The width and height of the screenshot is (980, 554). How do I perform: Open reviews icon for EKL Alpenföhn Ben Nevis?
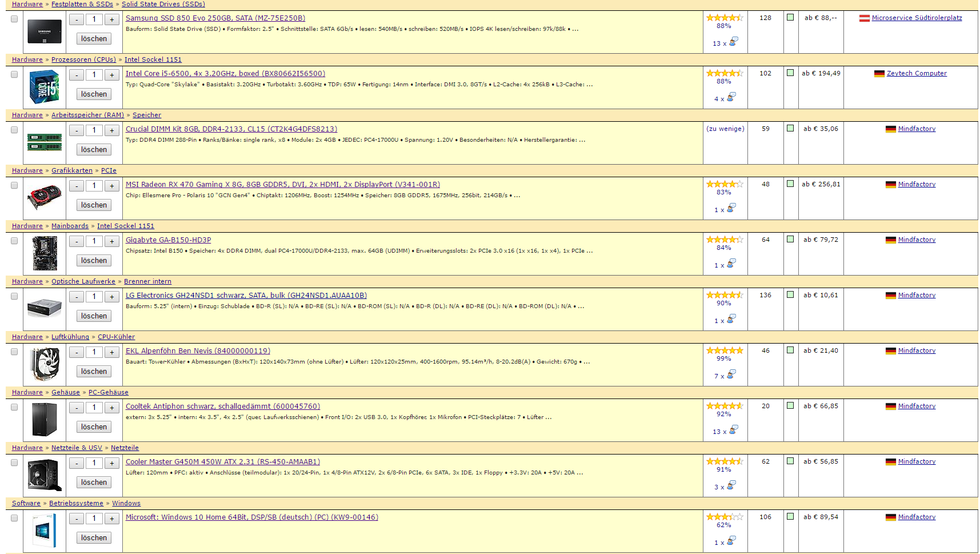coord(731,374)
